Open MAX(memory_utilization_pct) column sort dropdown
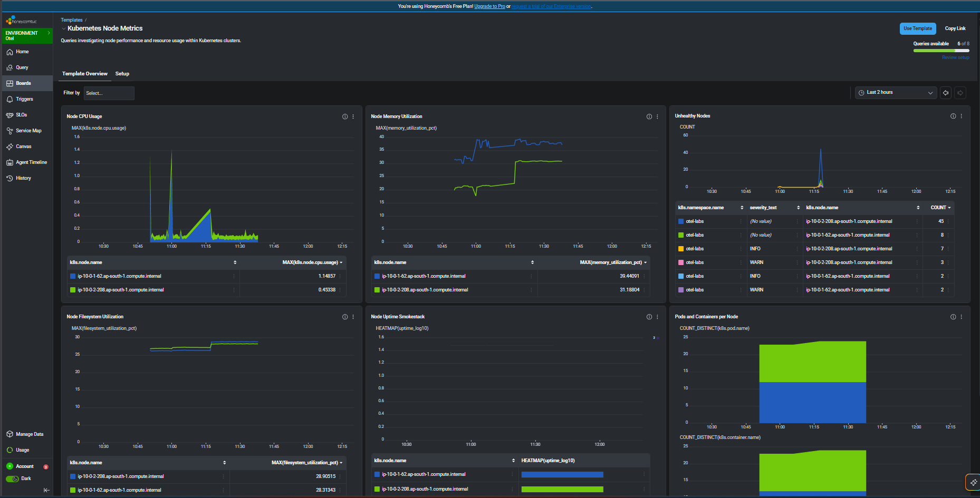This screenshot has width=980, height=498. coord(645,262)
